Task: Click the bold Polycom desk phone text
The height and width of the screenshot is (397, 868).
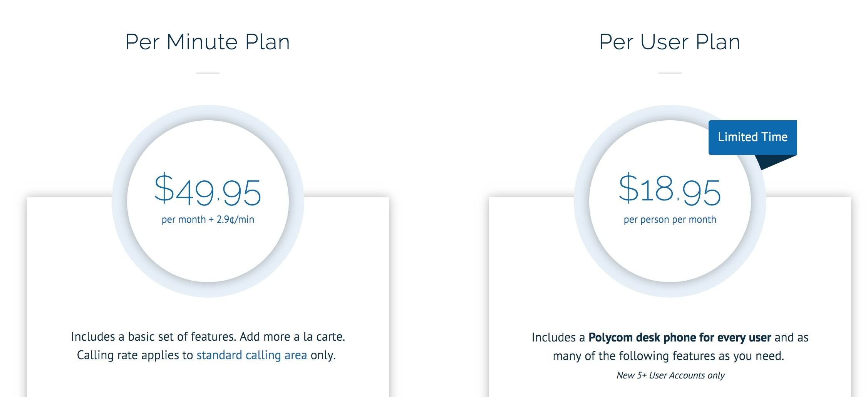Action: pos(680,338)
